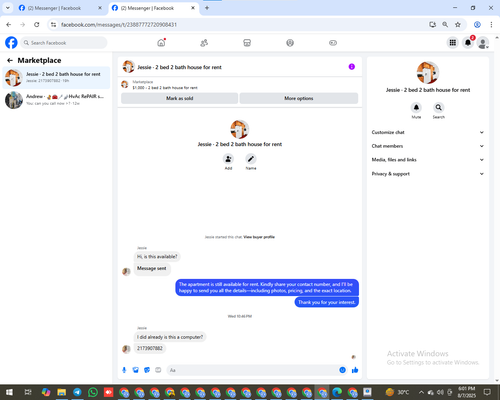Viewport: 500px width, 400px height.
Task: Open Windows notification center
Action: (x=487, y=392)
